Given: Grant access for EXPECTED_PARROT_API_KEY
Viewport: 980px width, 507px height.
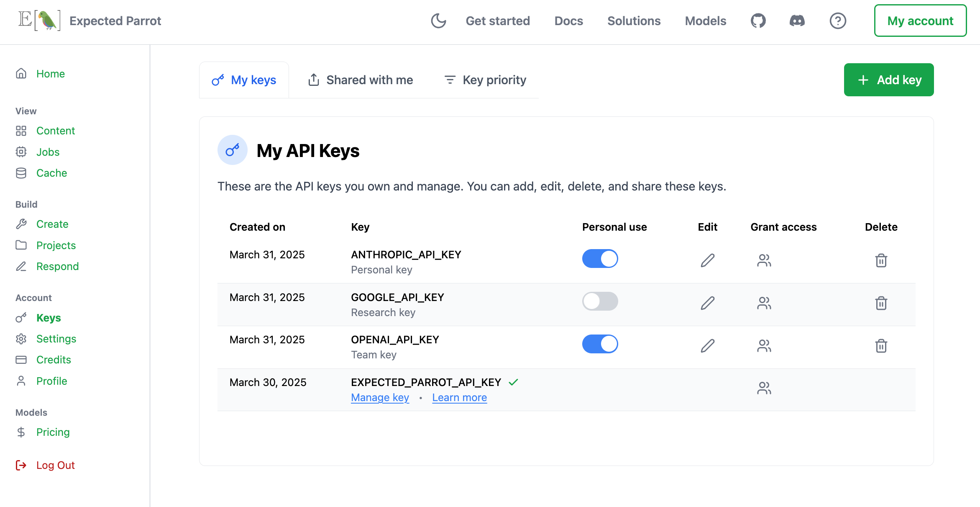Looking at the screenshot, I should [764, 388].
